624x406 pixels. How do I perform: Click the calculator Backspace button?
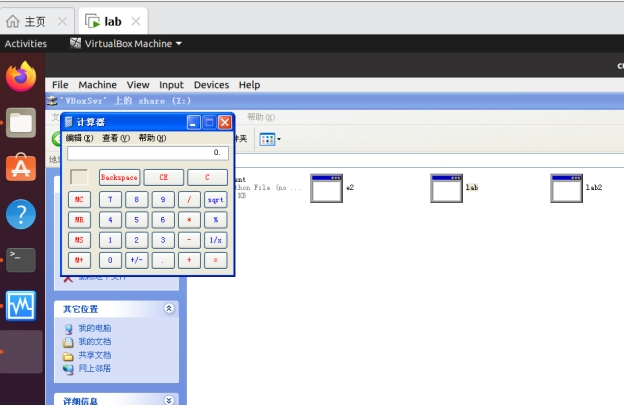tap(119, 178)
